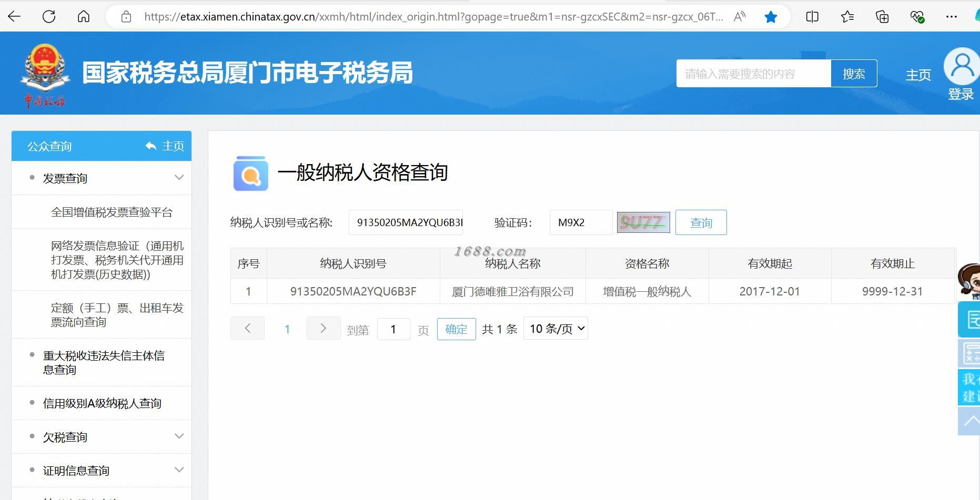Click the 增值税一般纳税人 cell
This screenshot has height=500, width=980.
coord(647,291)
